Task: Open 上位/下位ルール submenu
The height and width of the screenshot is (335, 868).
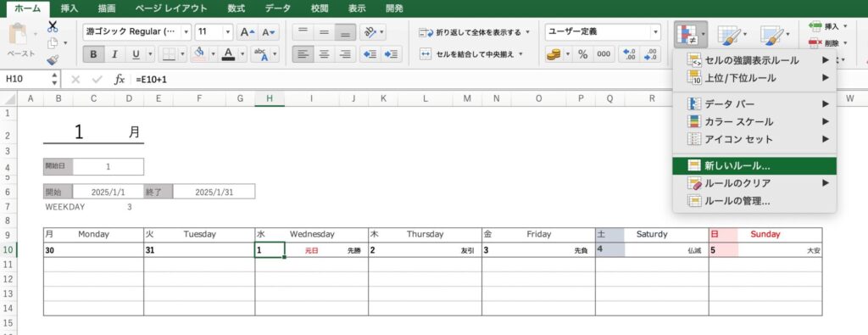Action: click(x=754, y=77)
